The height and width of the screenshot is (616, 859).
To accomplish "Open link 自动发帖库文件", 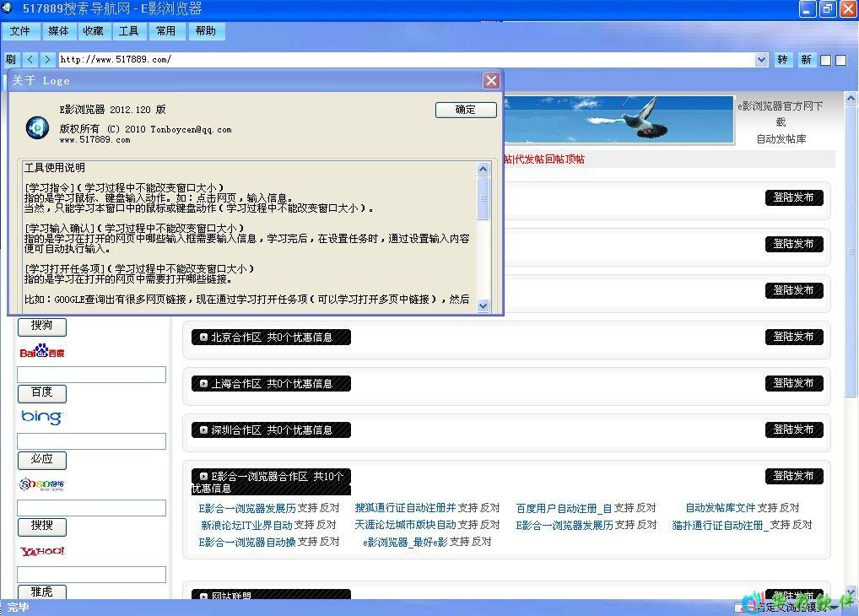I will (721, 508).
